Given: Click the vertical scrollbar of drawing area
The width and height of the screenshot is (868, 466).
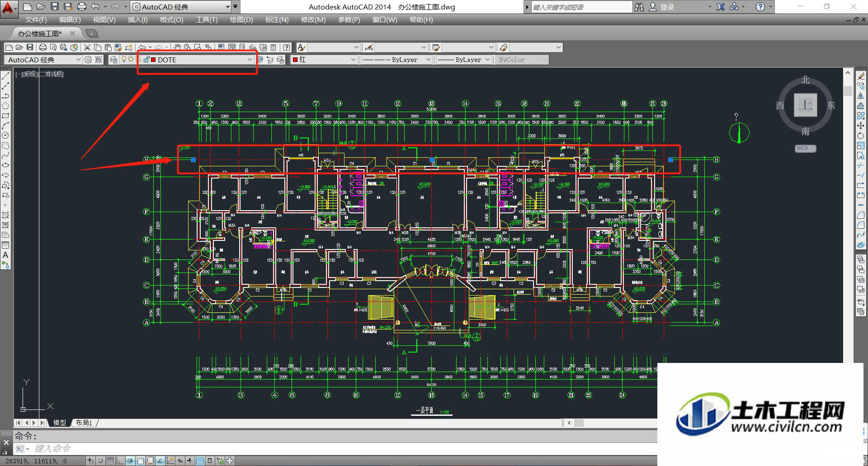Looking at the screenshot, I should click(x=848, y=244).
